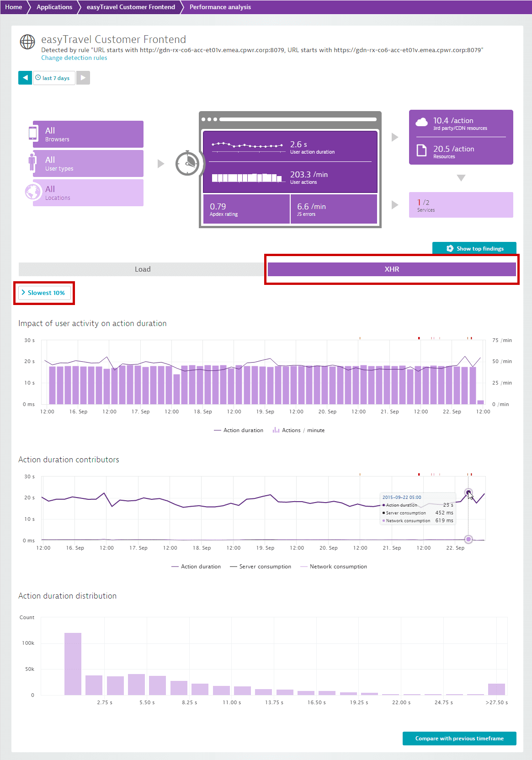The width and height of the screenshot is (532, 760).
Task: Click the >27.50 s distribution bar
Action: point(496,689)
